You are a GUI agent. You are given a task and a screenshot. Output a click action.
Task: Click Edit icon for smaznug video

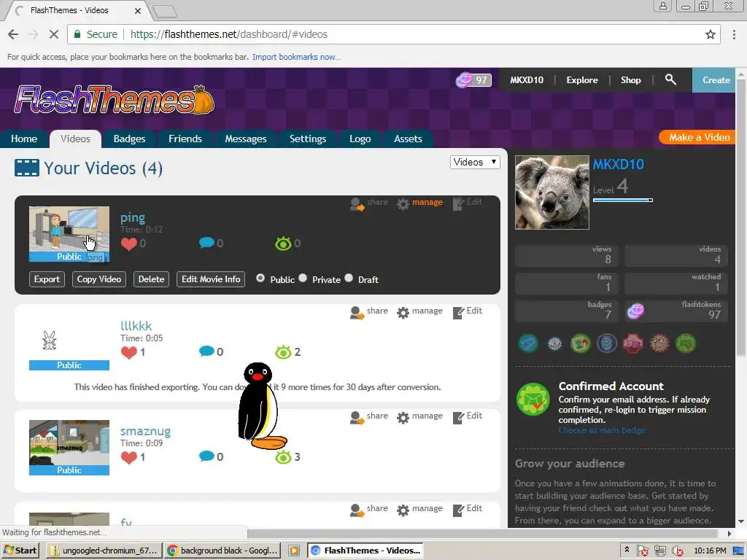pyautogui.click(x=458, y=417)
